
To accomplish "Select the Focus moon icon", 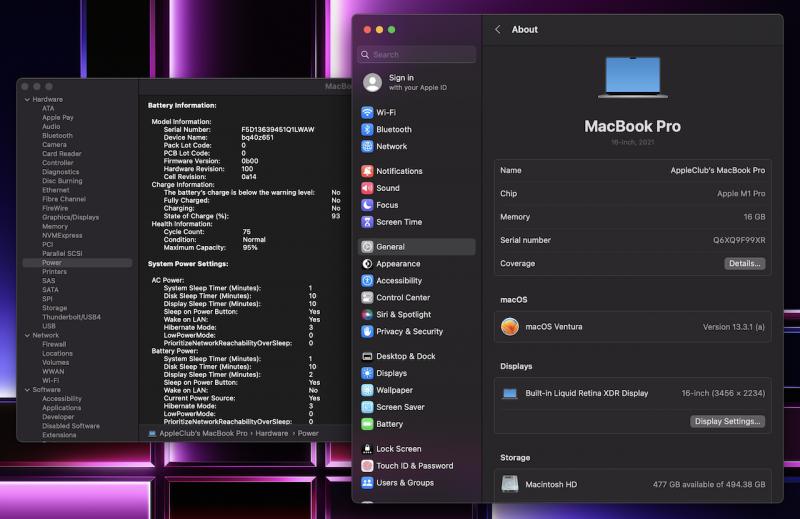I will [367, 205].
